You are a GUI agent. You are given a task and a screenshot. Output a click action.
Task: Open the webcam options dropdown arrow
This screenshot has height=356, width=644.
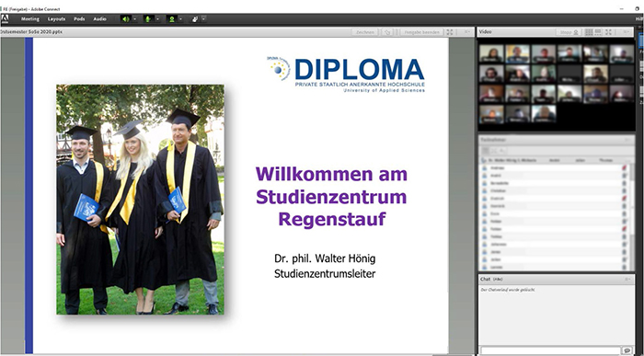coord(180,19)
